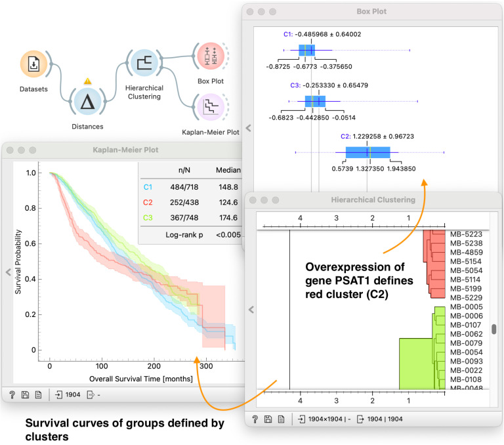Open the Hierarchical Clustering widget icon
The image size is (504, 445).
pyautogui.click(x=144, y=63)
